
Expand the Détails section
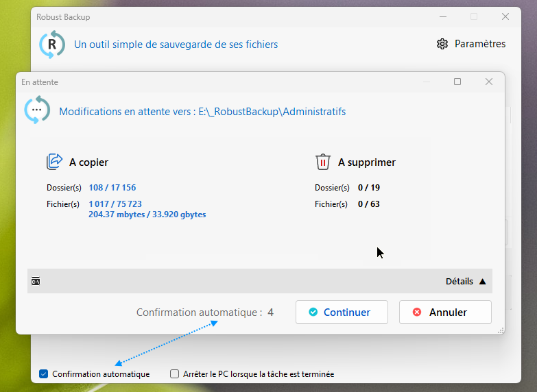click(x=460, y=282)
